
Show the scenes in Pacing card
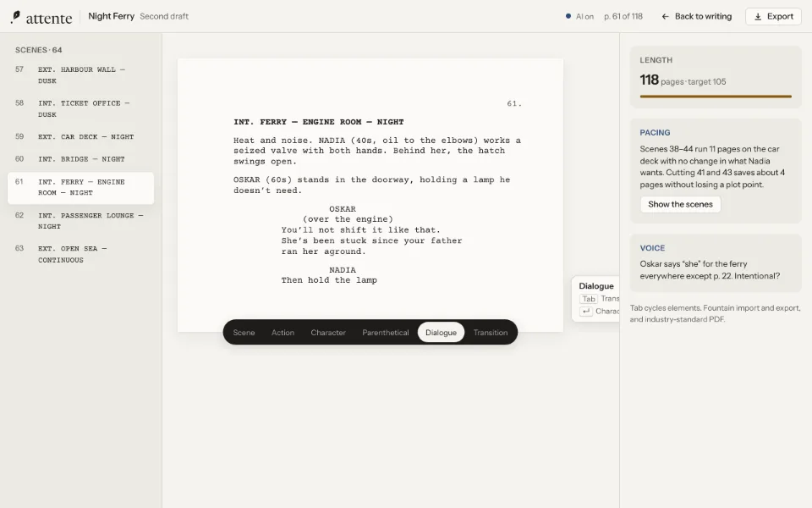pos(680,204)
